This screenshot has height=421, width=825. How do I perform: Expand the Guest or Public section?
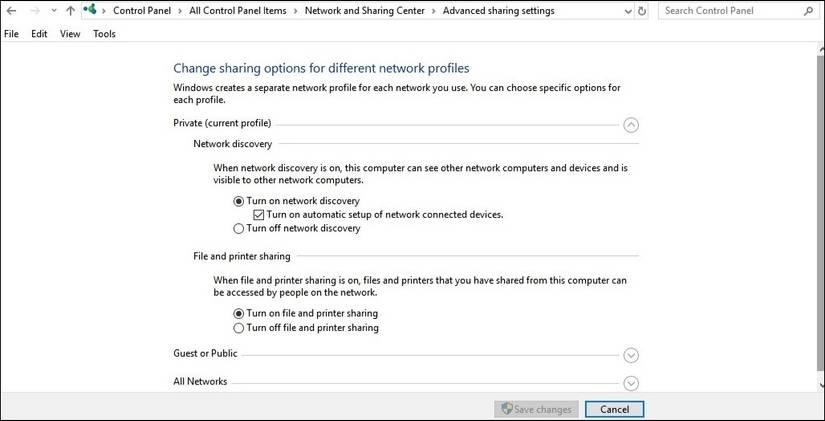630,355
